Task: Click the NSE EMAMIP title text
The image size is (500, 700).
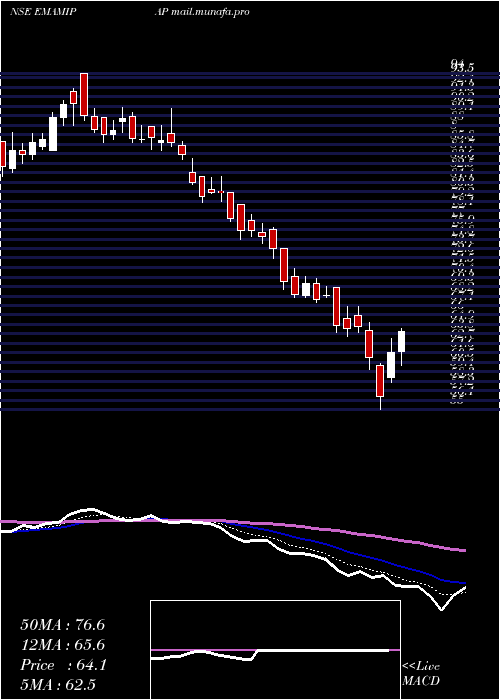Action: tap(42, 12)
